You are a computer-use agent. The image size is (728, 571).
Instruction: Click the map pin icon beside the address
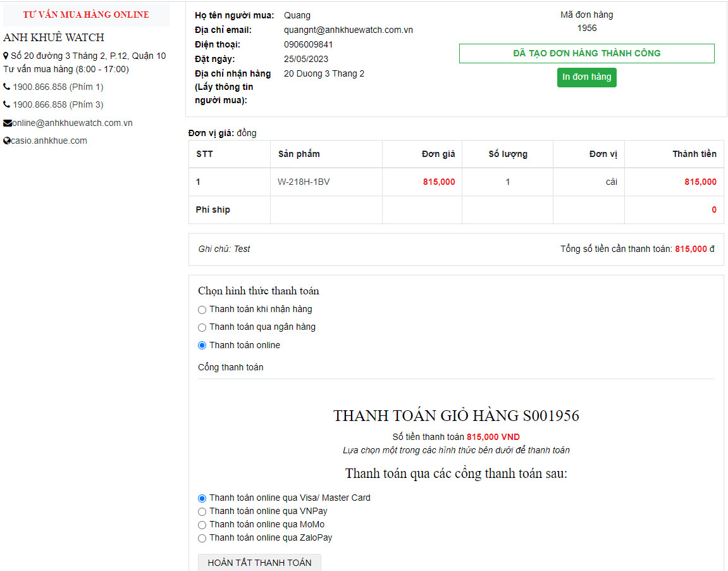[x=6, y=56]
